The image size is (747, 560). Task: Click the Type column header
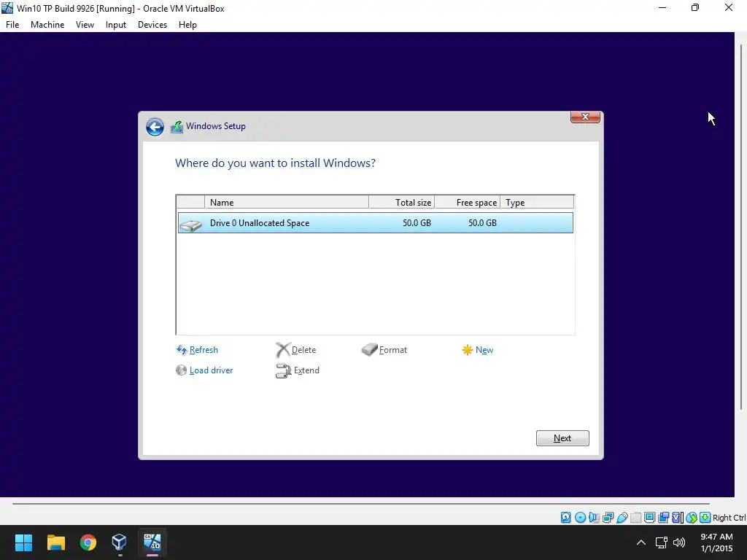538,203
